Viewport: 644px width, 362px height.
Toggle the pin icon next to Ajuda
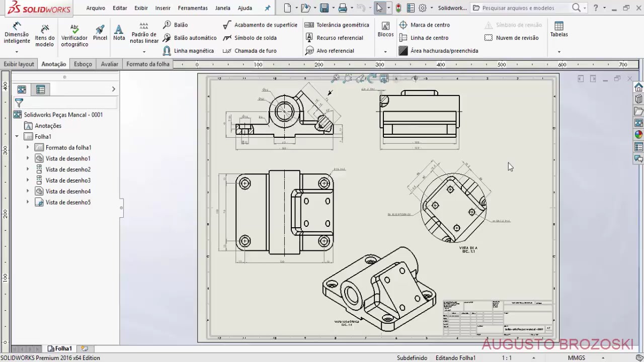[267, 8]
